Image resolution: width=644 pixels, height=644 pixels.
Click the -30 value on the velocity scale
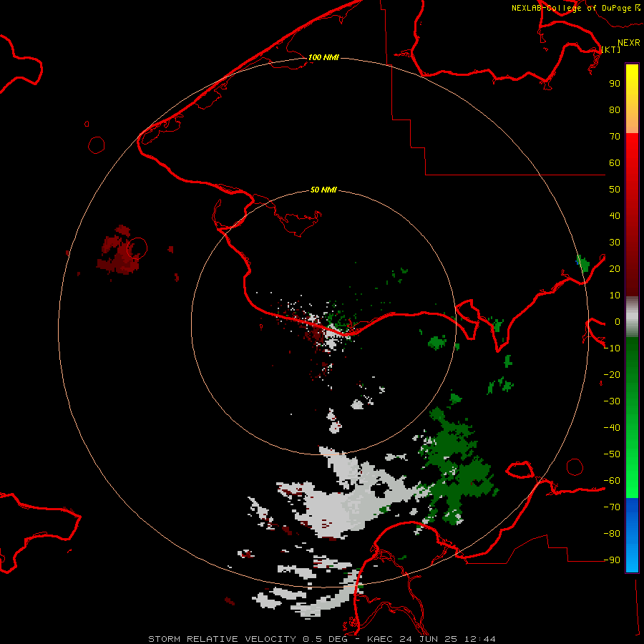(612, 401)
